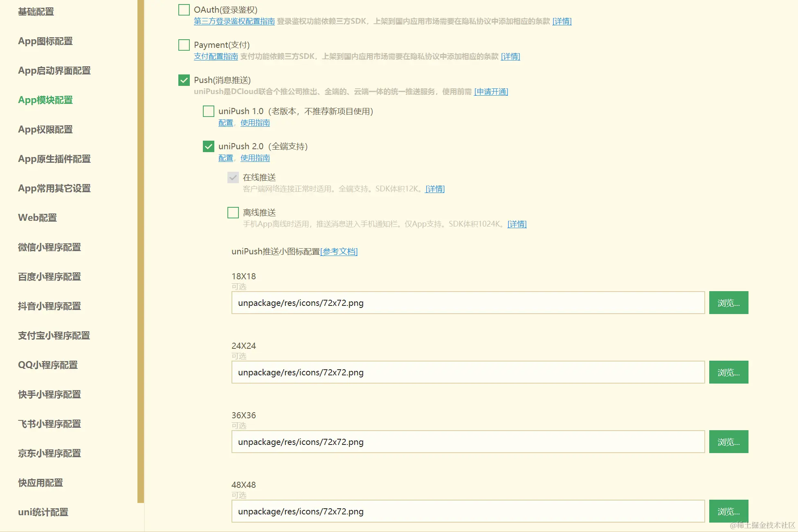This screenshot has height=532, width=798.
Task: Click the 24X24 icon path input field
Action: 468,373
